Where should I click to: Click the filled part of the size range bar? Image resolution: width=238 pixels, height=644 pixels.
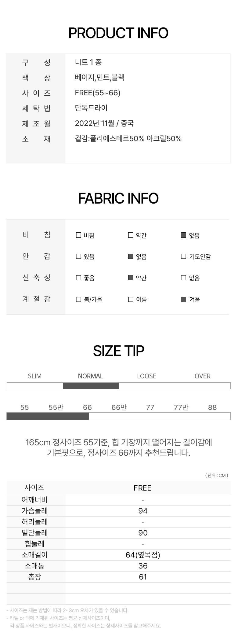coord(48,416)
